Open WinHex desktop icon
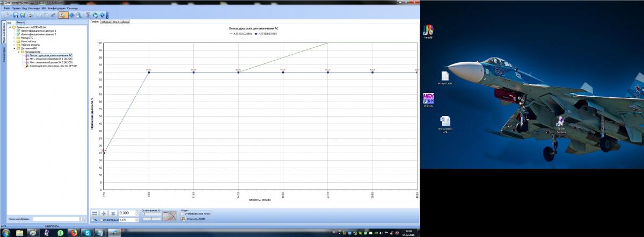Viewport: 644px width, 237px height. click(x=428, y=100)
